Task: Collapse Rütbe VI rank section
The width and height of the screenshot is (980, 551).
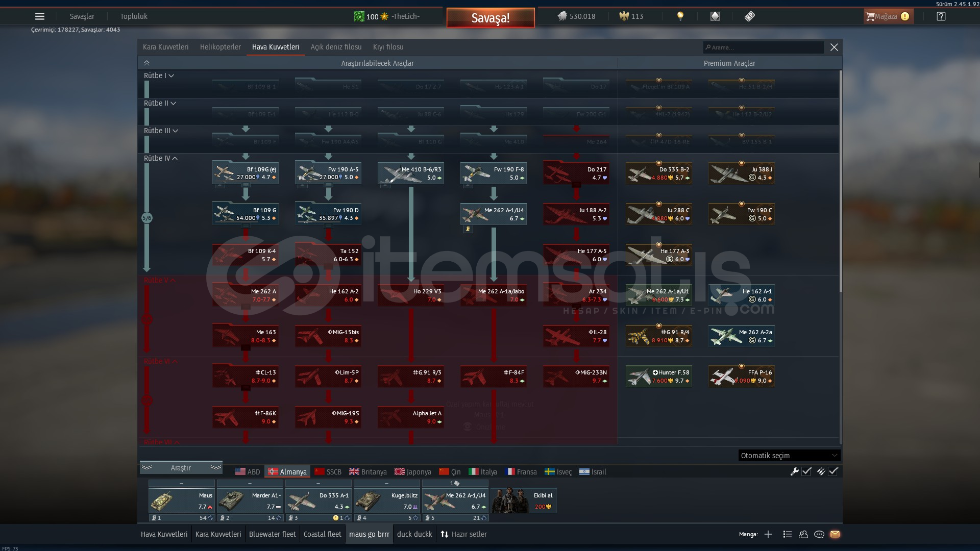Action: [x=161, y=361]
